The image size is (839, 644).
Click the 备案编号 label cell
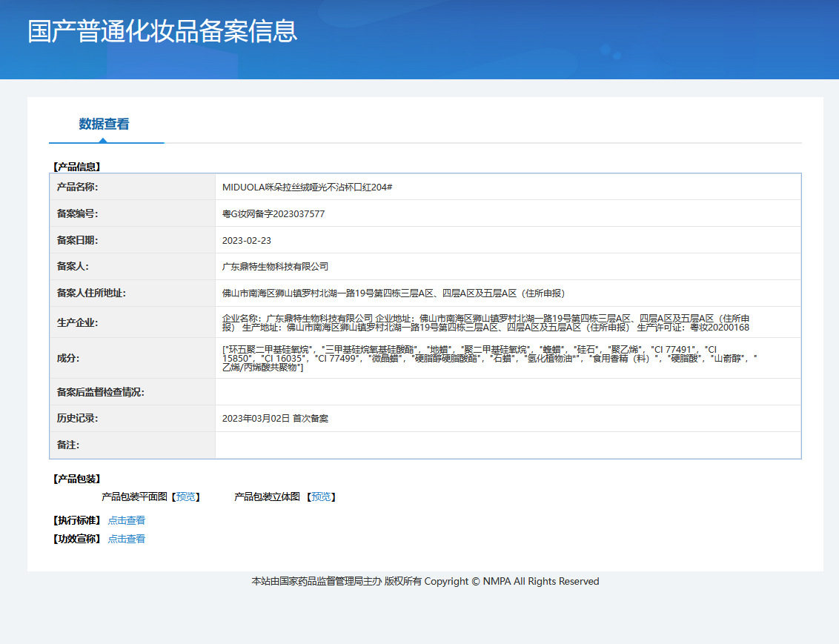[133, 213]
